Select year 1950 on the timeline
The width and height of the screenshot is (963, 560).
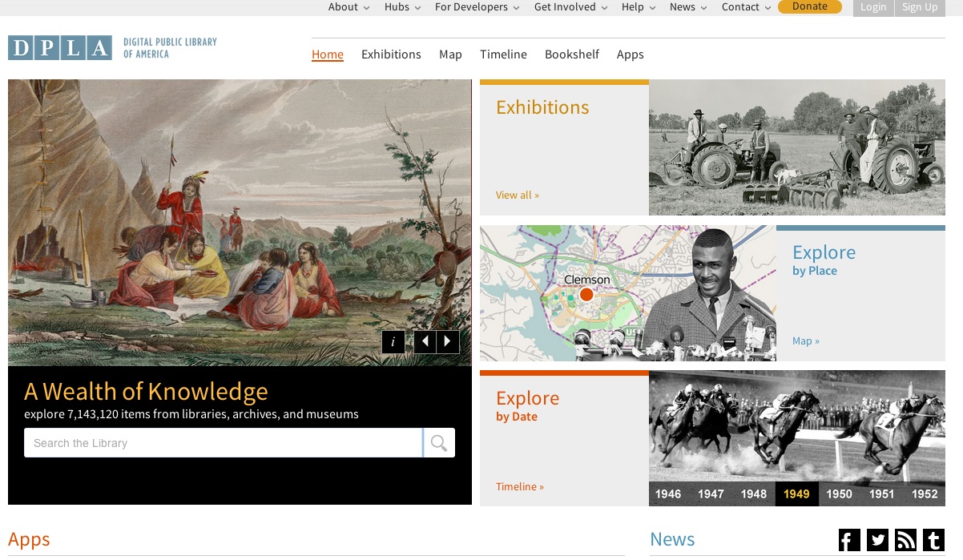click(x=840, y=494)
